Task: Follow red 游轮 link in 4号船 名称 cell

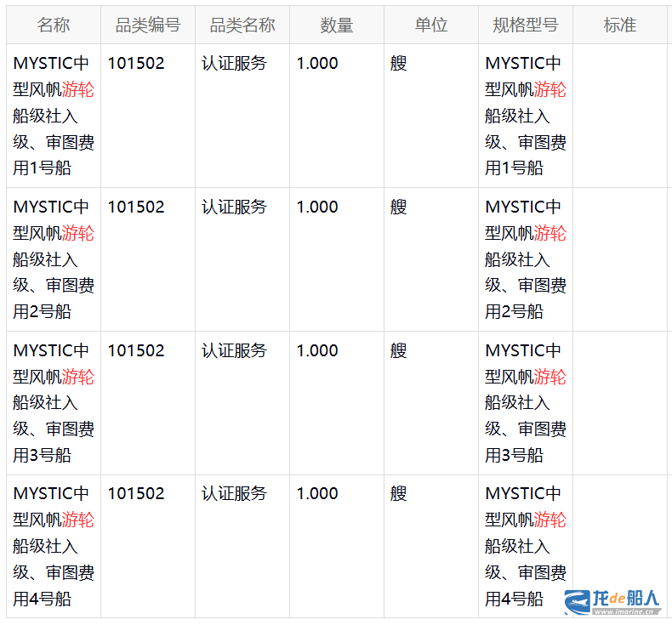Action: click(77, 520)
